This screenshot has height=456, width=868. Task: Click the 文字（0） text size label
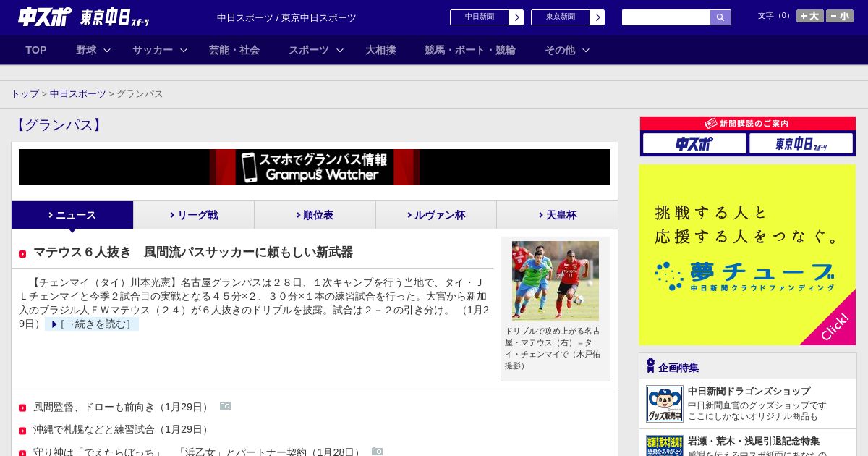[775, 16]
